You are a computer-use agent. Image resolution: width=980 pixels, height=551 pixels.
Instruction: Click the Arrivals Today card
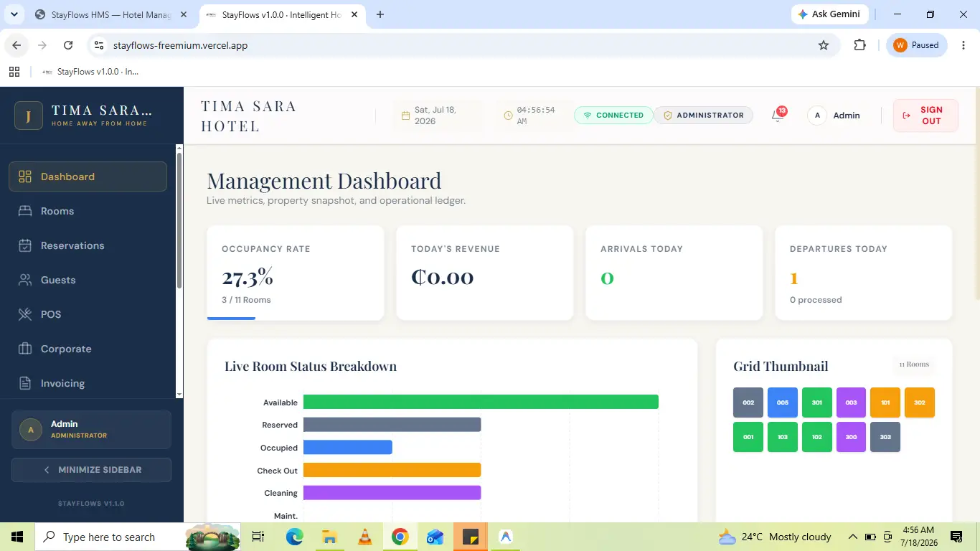pyautogui.click(x=674, y=273)
